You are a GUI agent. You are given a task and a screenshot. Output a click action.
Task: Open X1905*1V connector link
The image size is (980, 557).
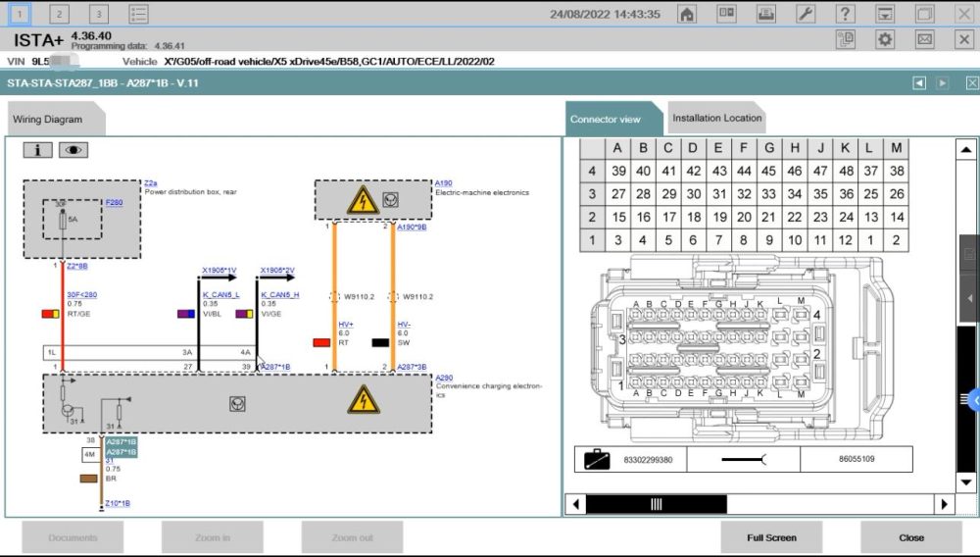click(x=220, y=270)
